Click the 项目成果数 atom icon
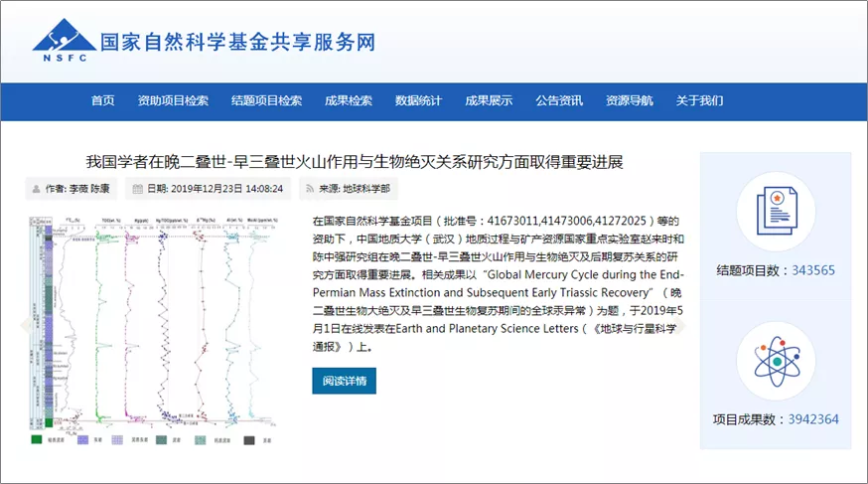Viewport: 868px width, 484px height. [776, 361]
